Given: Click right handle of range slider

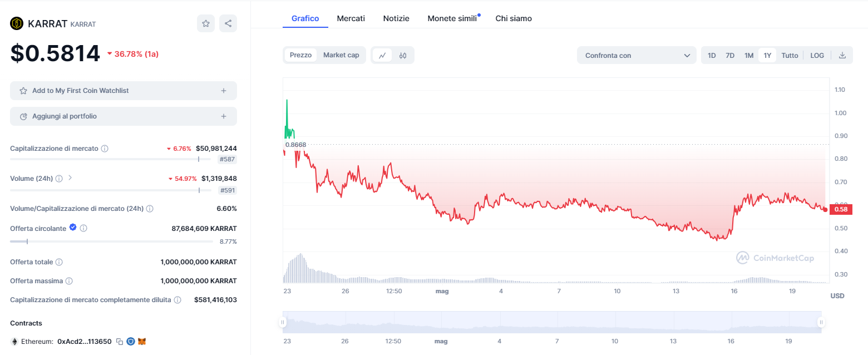Looking at the screenshot, I should click(821, 322).
